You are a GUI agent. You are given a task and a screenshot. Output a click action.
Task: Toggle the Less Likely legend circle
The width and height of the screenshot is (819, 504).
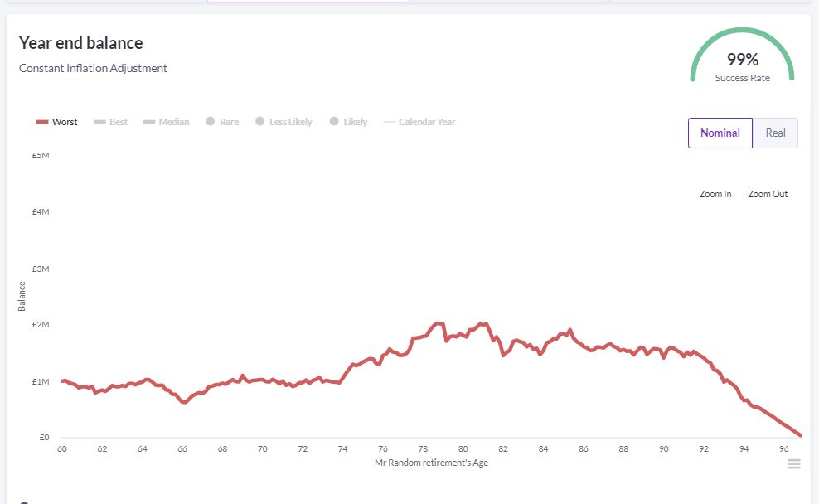[260, 122]
